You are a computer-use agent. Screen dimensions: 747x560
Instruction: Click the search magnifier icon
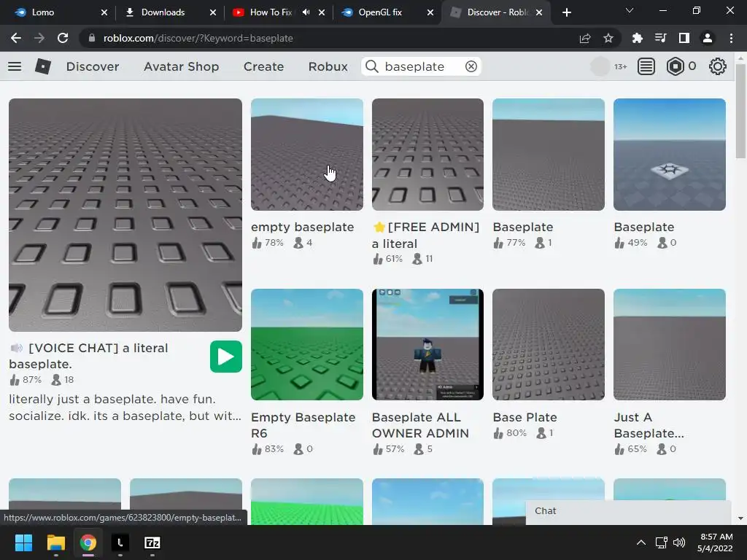point(372,66)
